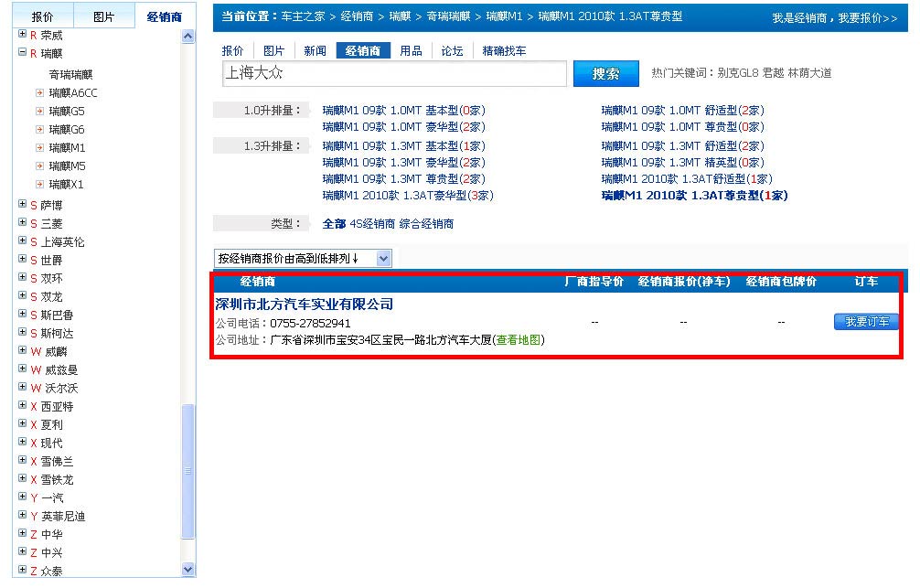Expand the 西亚特 brand node

tap(22, 405)
